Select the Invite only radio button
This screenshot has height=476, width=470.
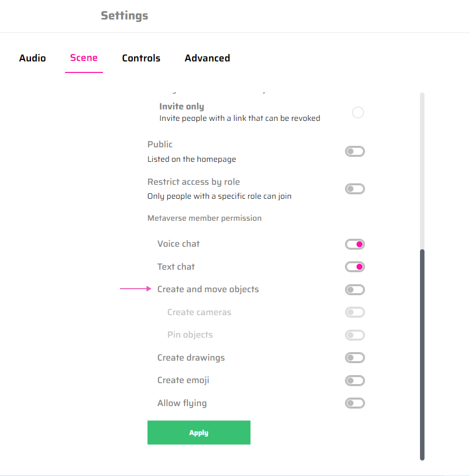pos(358,112)
